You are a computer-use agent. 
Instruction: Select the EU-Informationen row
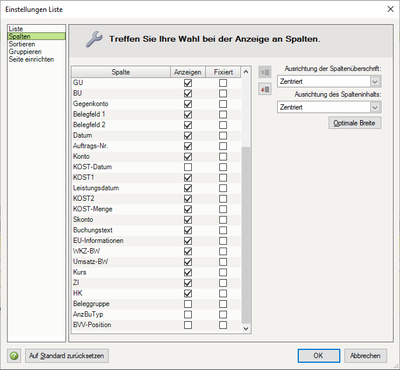(156, 241)
